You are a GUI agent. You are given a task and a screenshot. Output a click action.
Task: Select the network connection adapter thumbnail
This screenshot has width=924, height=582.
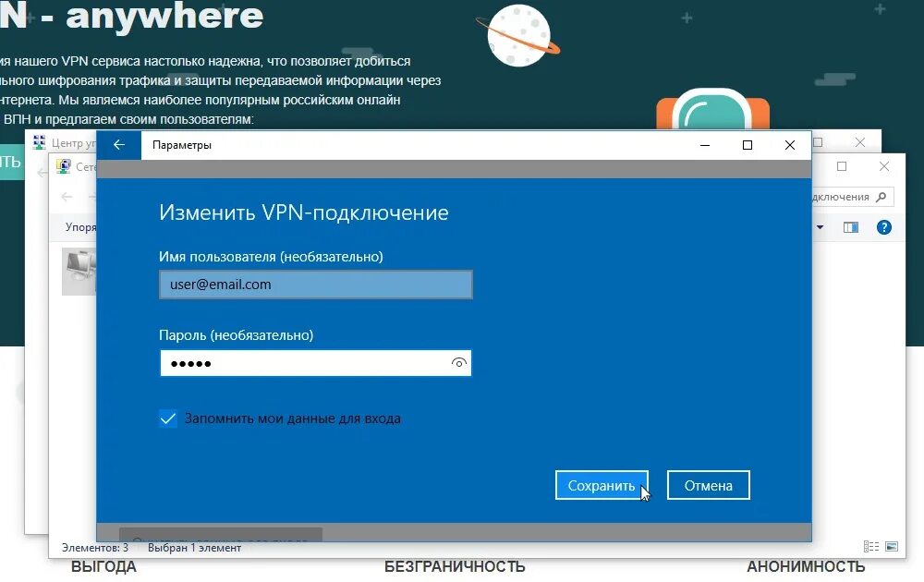(x=79, y=271)
